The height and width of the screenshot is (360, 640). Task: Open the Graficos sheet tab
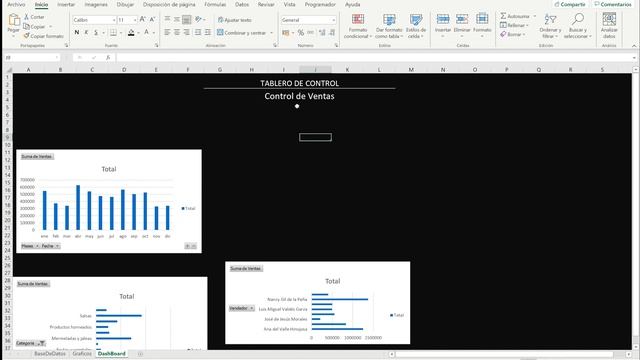(82, 353)
